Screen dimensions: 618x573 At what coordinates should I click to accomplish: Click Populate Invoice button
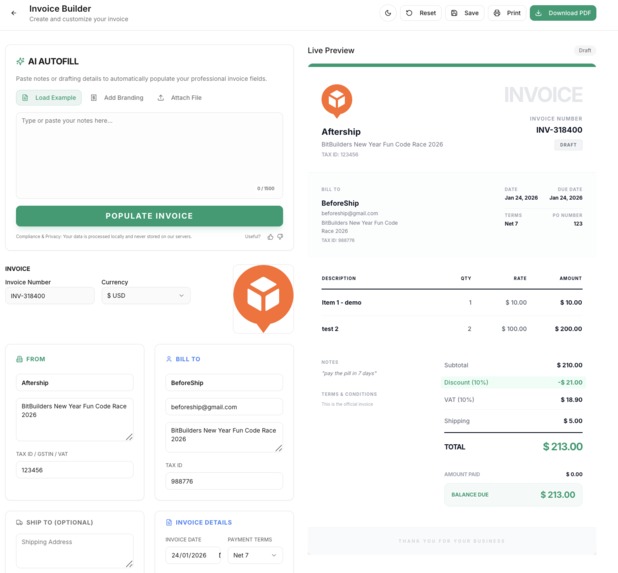149,216
